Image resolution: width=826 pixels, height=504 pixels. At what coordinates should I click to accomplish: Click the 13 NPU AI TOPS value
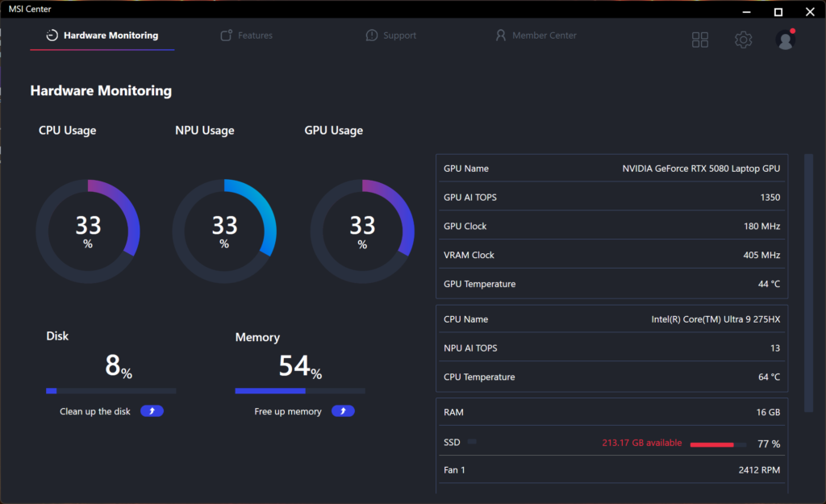tap(775, 348)
